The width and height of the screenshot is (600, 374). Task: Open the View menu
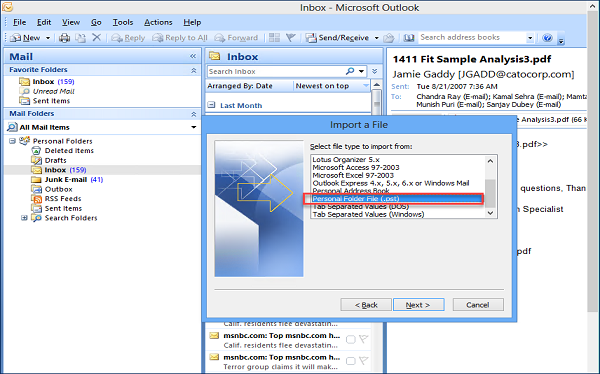(71, 22)
